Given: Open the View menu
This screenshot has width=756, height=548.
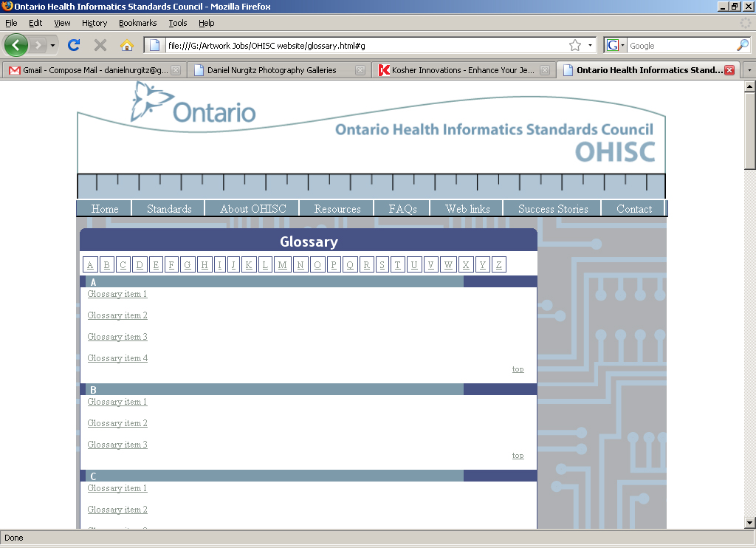Looking at the screenshot, I should tap(62, 23).
